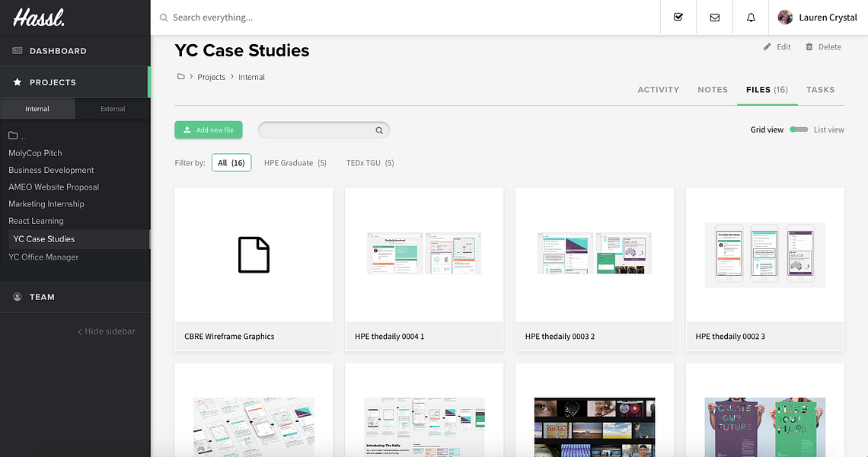Open Marketing Internship project
The height and width of the screenshot is (457, 868).
click(46, 204)
